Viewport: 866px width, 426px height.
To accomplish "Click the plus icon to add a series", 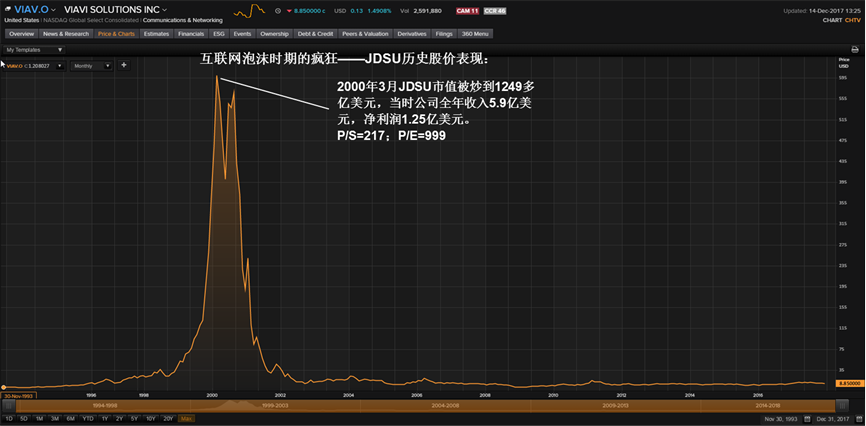I will point(124,65).
